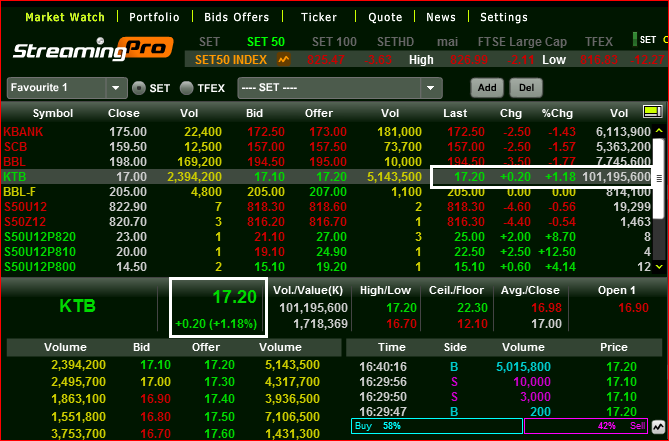
Task: Select FTSE Large Cap tab
Action: click(522, 42)
